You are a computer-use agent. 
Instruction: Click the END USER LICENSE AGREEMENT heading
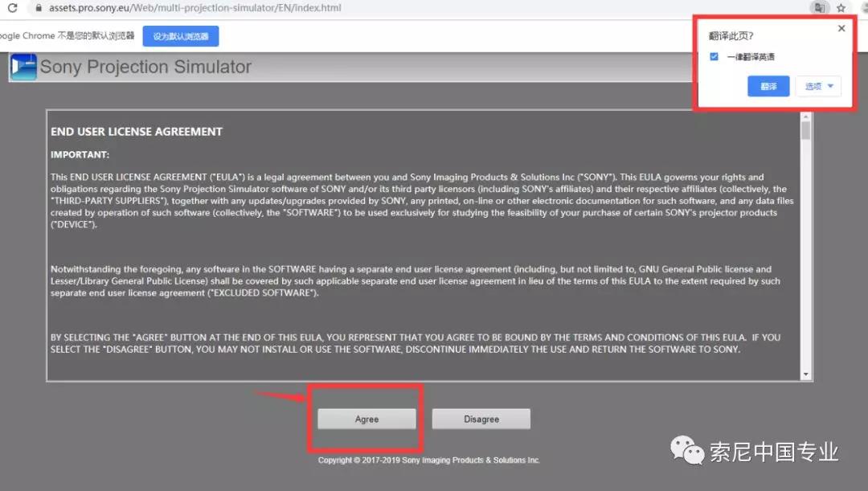137,132
